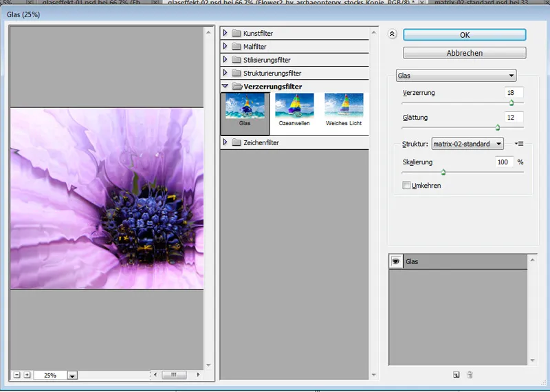Click filter list scrollbar up arrow
The width and height of the screenshot is (550, 392).
(373, 32)
